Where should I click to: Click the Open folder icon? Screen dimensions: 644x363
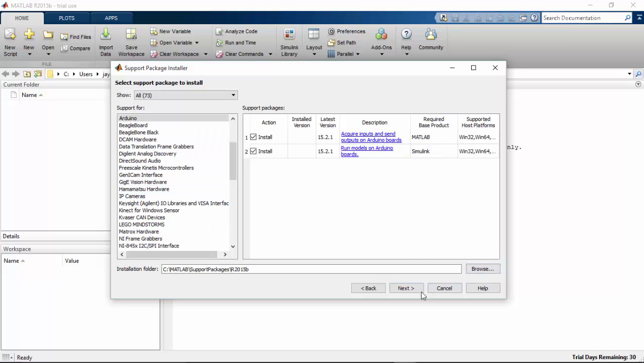click(x=48, y=35)
